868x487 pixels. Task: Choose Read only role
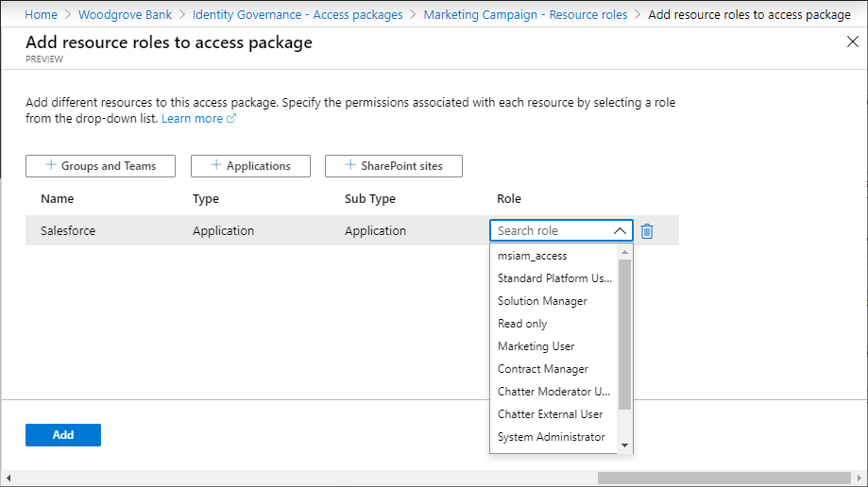point(553,324)
